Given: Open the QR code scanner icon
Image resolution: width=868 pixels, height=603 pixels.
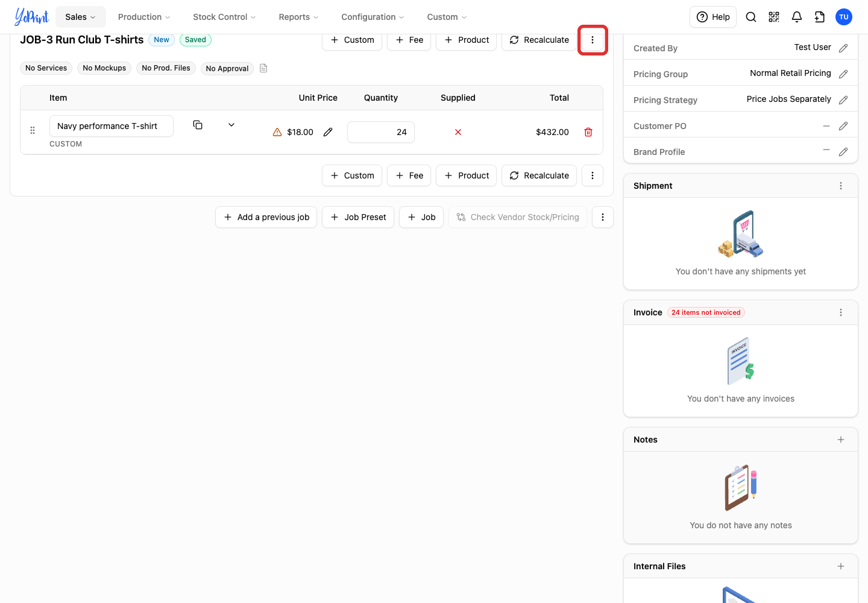Looking at the screenshot, I should coord(774,17).
